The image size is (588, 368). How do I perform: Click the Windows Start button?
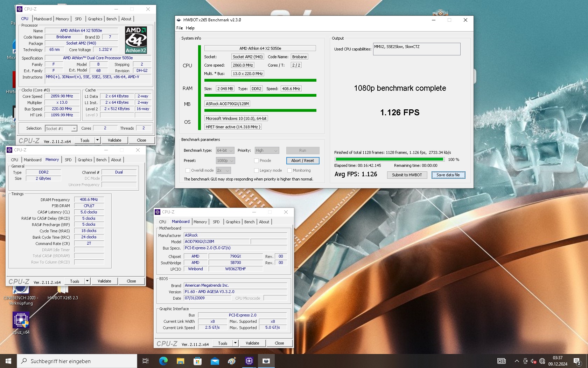(8, 361)
